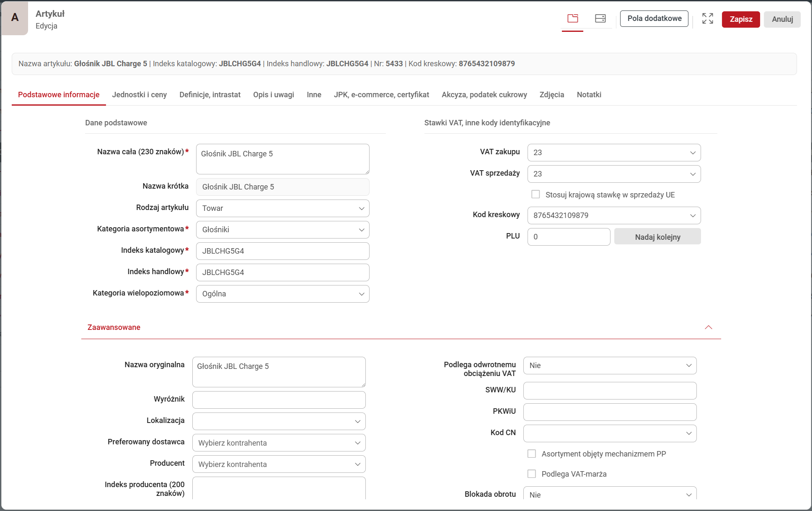812x511 pixels.
Task: Open the Zdjęcia tab
Action: tap(551, 95)
